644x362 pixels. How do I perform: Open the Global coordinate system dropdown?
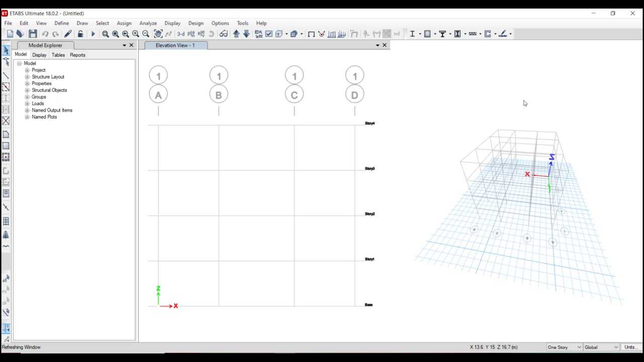click(601, 347)
